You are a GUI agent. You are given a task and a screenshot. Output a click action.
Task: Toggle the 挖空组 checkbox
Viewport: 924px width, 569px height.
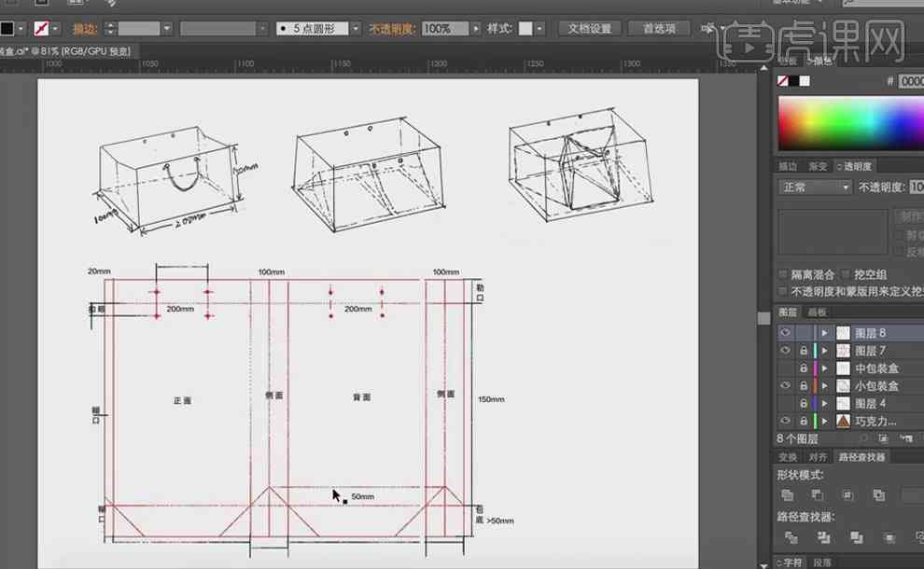pos(846,274)
